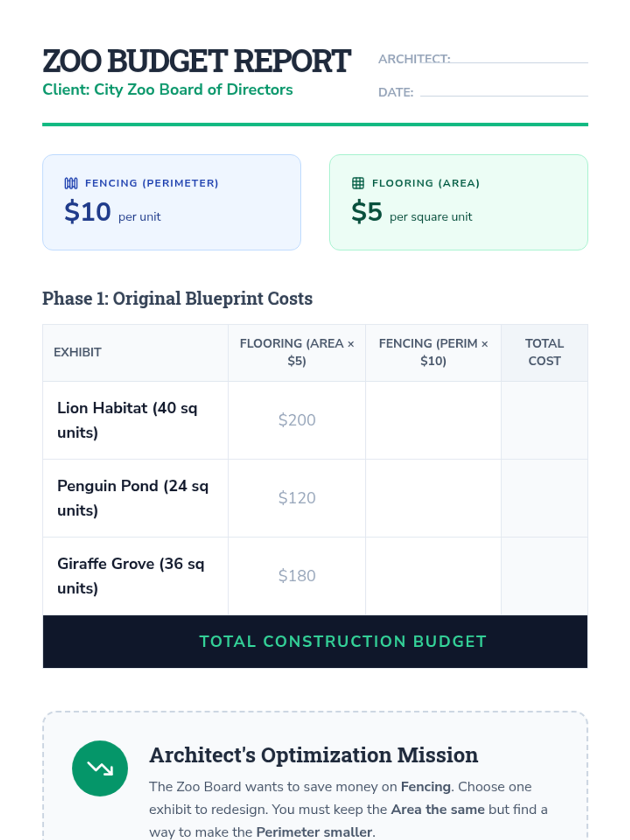This screenshot has width=630, height=840.
Task: Click the Lion Habitat fencing cost cell
Action: click(x=433, y=420)
